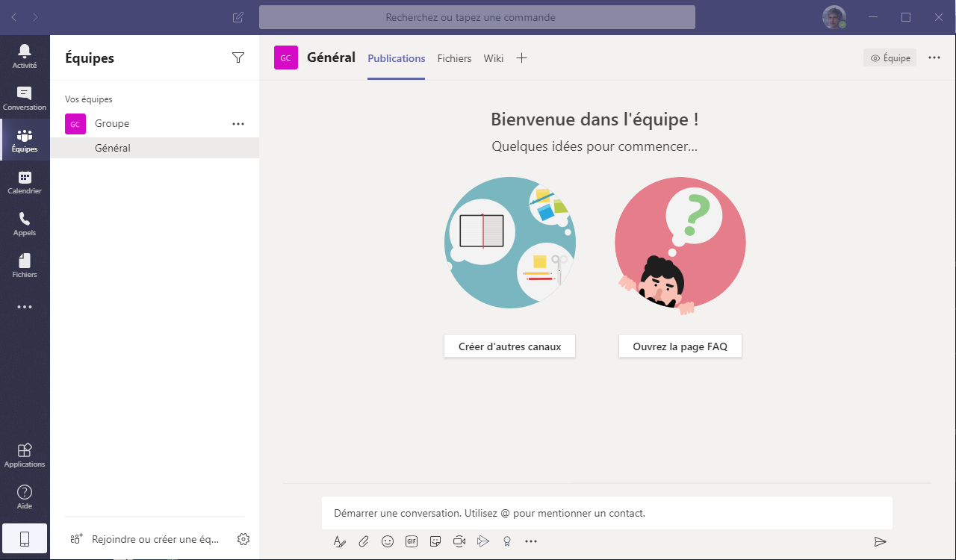Open Fichiers in the left sidebar
Screen dimensions: 956x560
coord(25,265)
